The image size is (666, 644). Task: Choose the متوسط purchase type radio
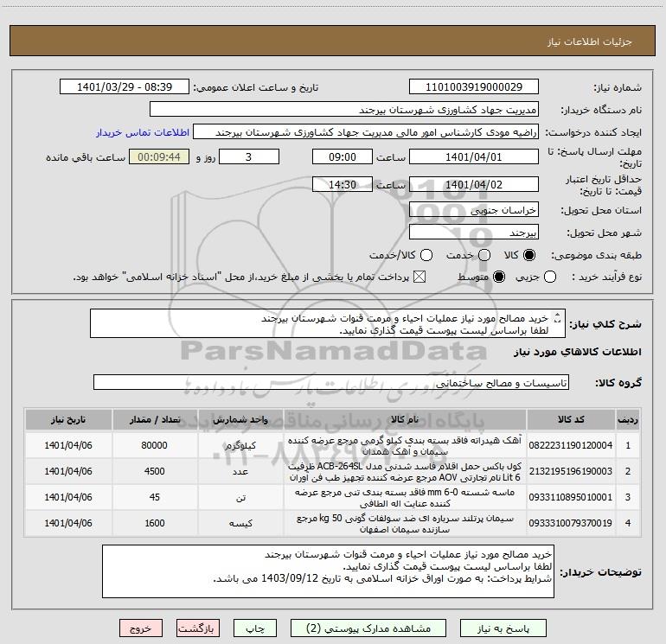coord(499,277)
